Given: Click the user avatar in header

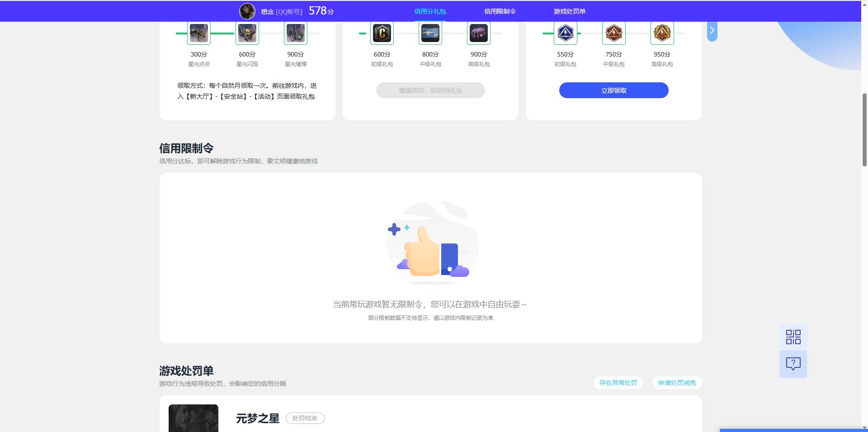Looking at the screenshot, I should (247, 11).
